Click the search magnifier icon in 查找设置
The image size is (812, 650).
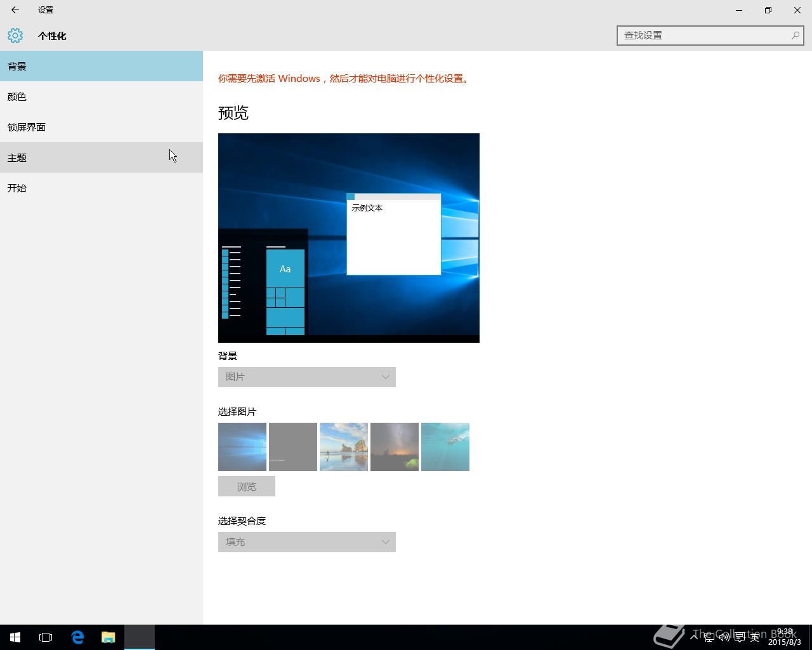[795, 36]
